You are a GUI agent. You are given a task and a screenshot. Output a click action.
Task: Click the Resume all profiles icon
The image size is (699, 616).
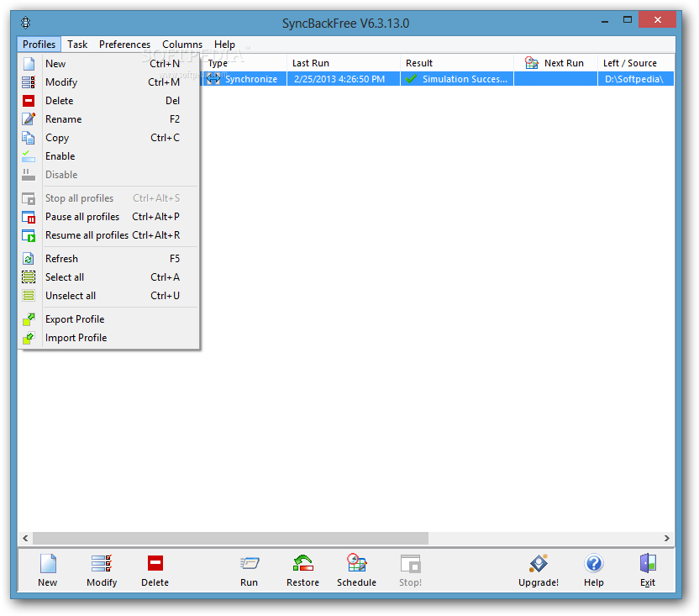(x=29, y=235)
